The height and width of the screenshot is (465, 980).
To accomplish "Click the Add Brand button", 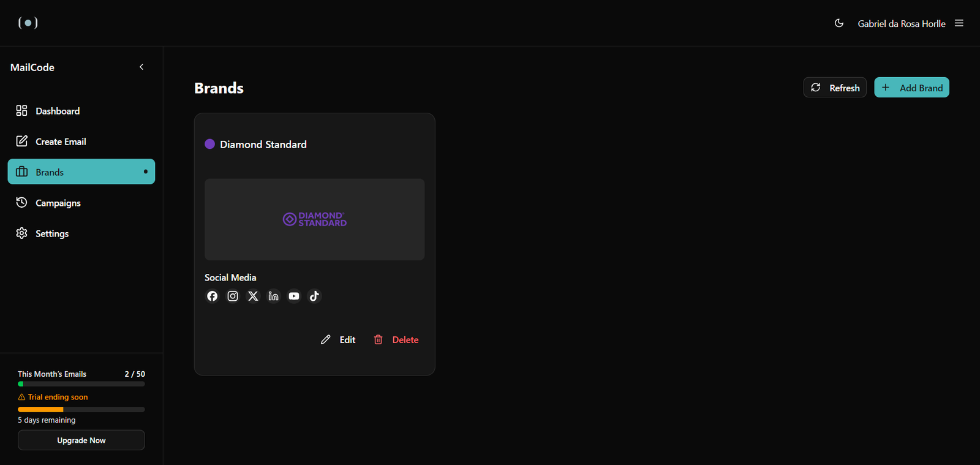I will (911, 88).
